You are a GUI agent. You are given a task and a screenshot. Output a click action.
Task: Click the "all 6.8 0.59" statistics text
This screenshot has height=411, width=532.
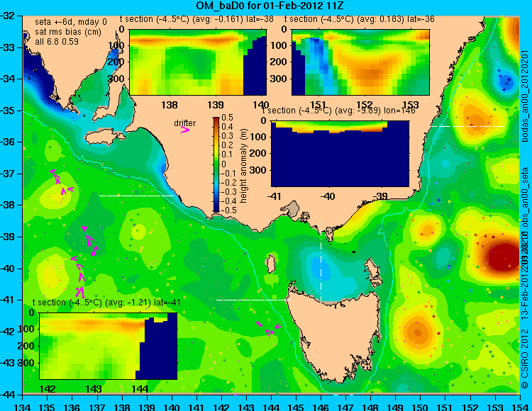[57, 42]
